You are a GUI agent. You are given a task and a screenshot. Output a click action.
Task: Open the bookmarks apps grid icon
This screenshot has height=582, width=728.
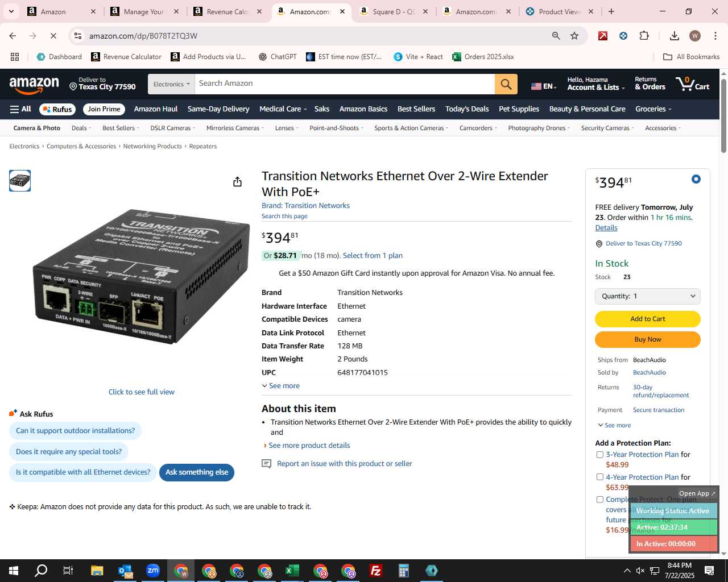coord(15,57)
